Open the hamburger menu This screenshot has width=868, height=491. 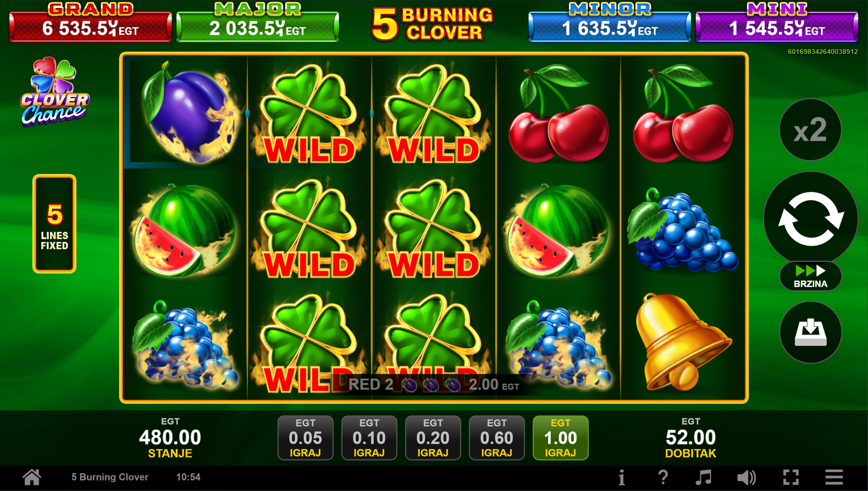coord(834,478)
